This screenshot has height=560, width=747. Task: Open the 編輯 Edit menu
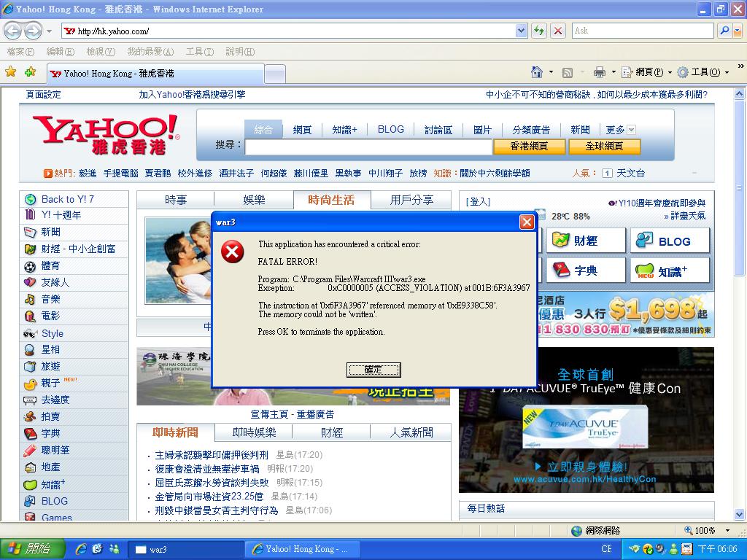60,52
